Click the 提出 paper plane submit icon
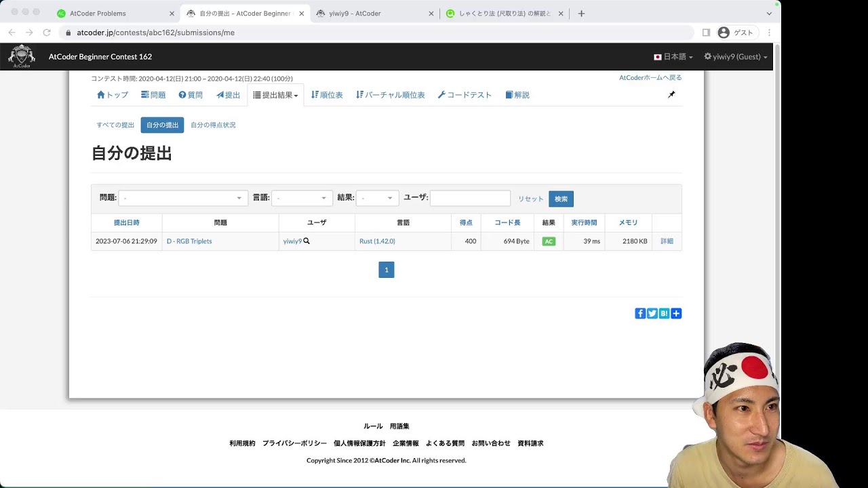868x488 pixels. (218, 95)
